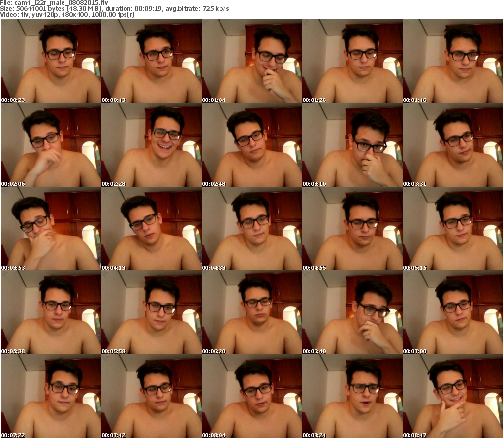Click the 1000.00 fps(r) text
The width and height of the screenshot is (504, 438).
pyautogui.click(x=113, y=14)
